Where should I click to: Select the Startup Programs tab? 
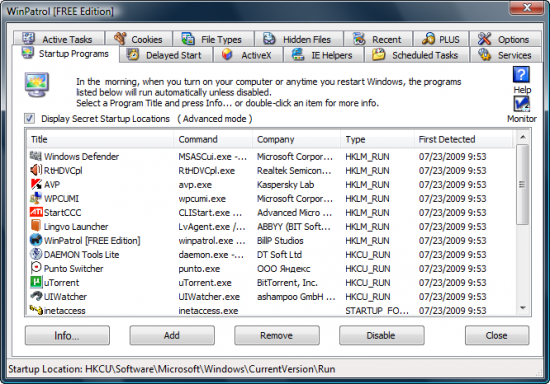pos(66,54)
